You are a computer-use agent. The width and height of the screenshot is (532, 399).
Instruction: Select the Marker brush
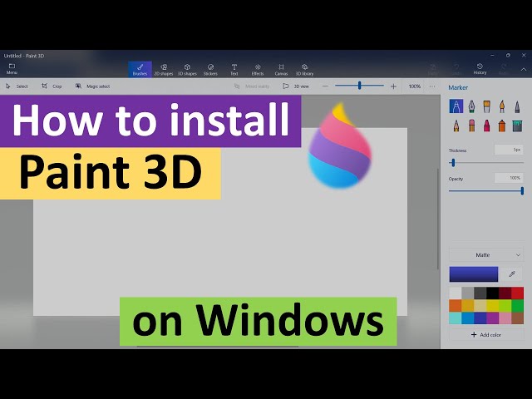pyautogui.click(x=456, y=106)
